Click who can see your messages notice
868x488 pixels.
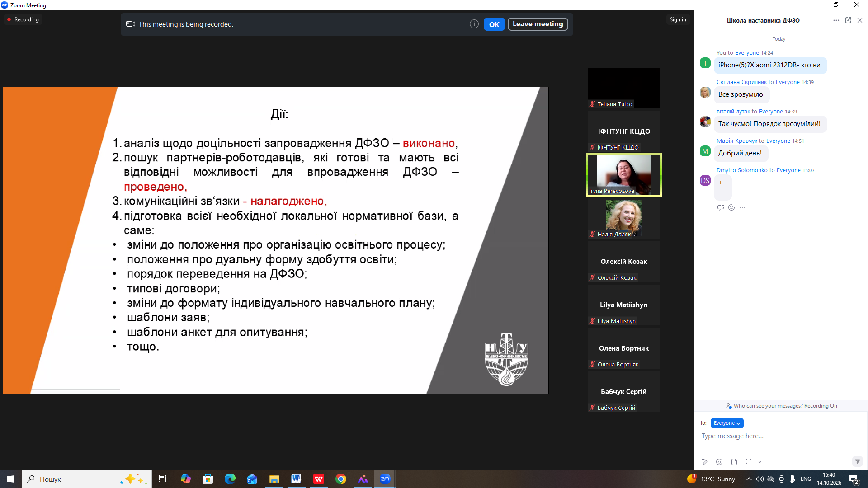tap(781, 406)
